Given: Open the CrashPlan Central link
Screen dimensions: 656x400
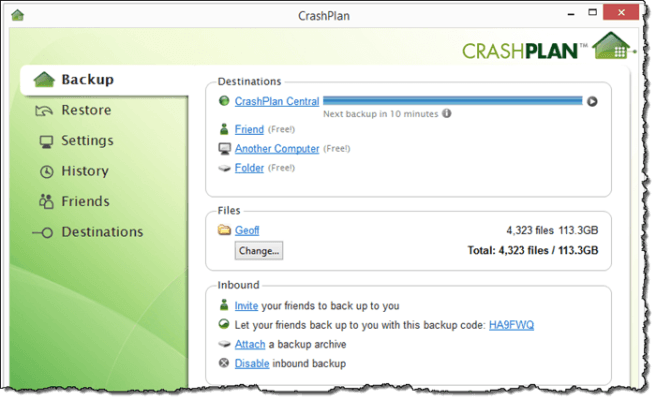Looking at the screenshot, I should pyautogui.click(x=277, y=101).
